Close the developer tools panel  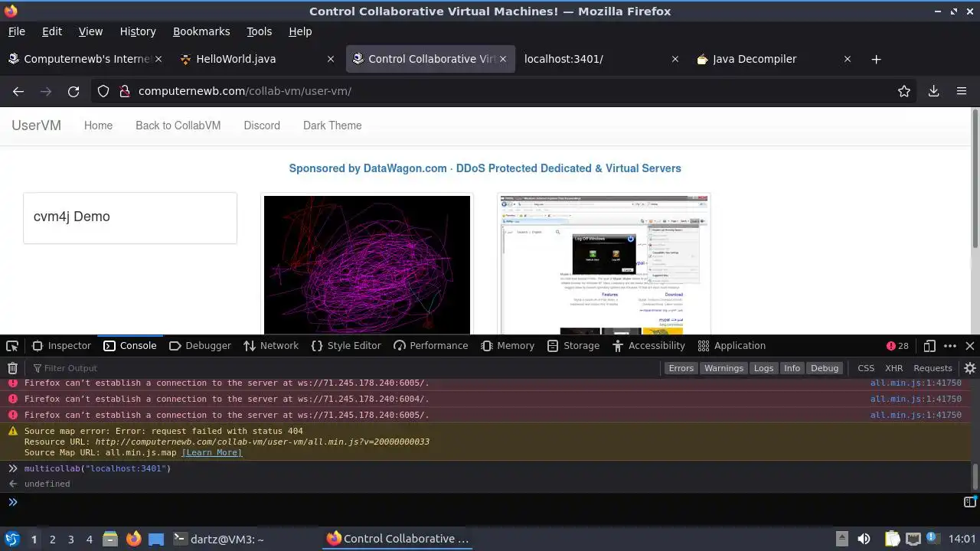point(970,346)
